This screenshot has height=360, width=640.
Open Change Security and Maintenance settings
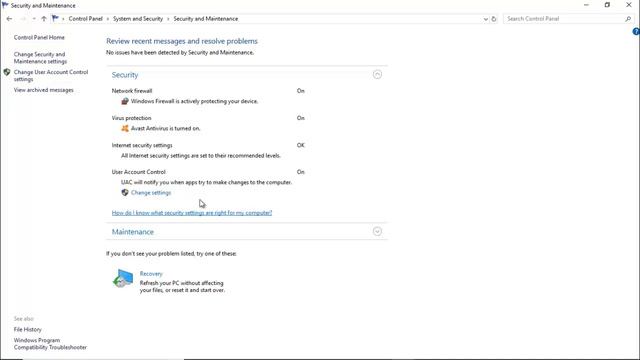[40, 58]
